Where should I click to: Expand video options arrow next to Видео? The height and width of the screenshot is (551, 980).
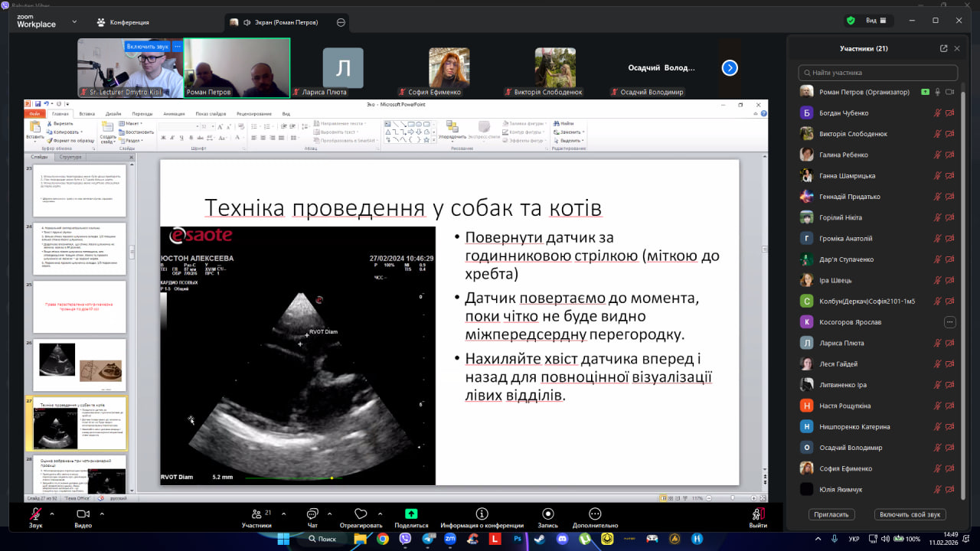tap(100, 514)
